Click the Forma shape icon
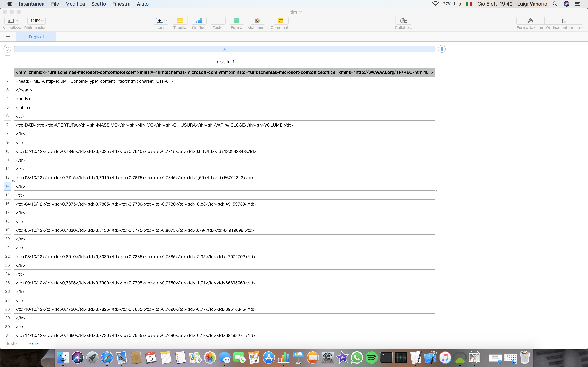The height and width of the screenshot is (367, 588). (236, 21)
